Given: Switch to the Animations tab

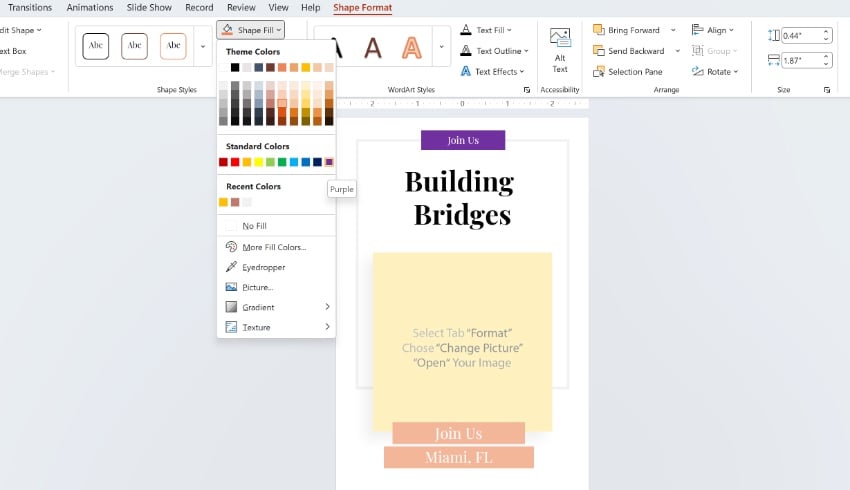Looking at the screenshot, I should pos(88,7).
